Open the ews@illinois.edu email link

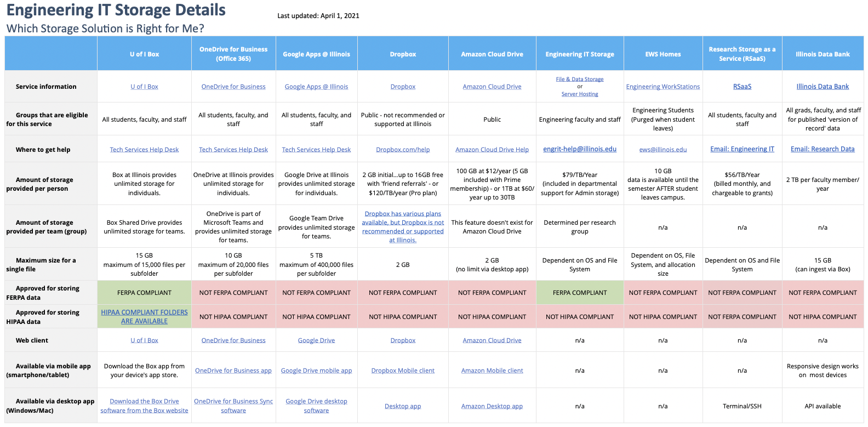(663, 150)
